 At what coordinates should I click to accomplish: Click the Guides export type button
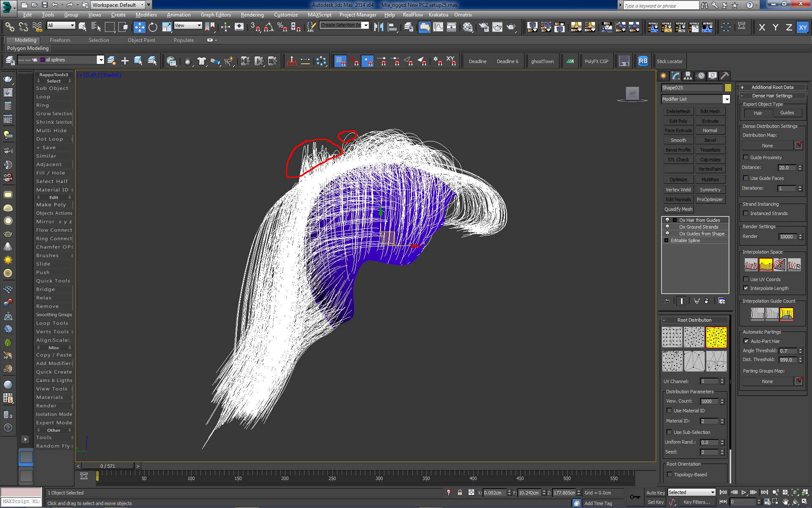(787, 113)
